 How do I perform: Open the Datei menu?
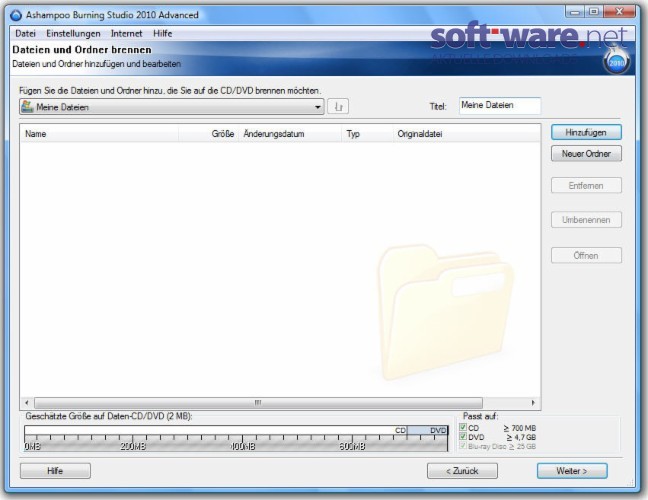[x=26, y=33]
